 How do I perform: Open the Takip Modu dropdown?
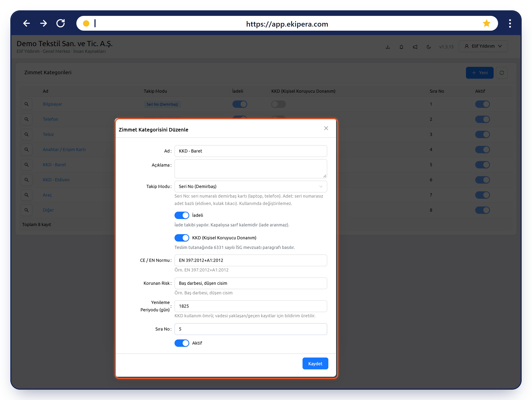click(251, 187)
